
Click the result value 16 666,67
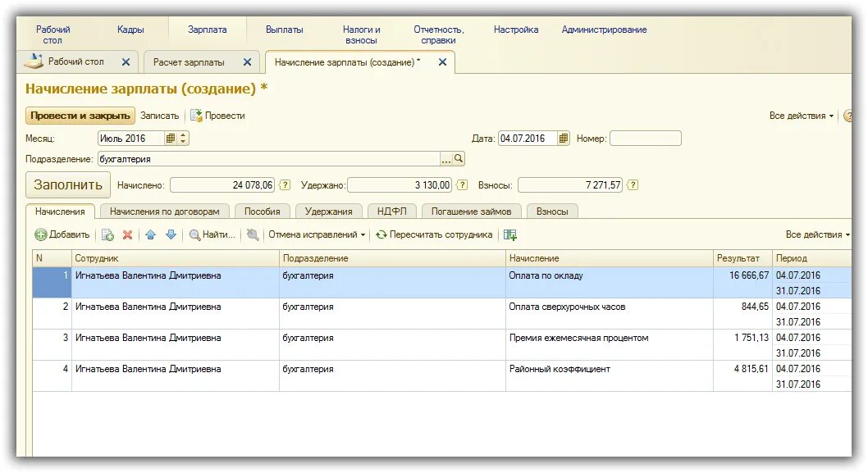pos(748,275)
